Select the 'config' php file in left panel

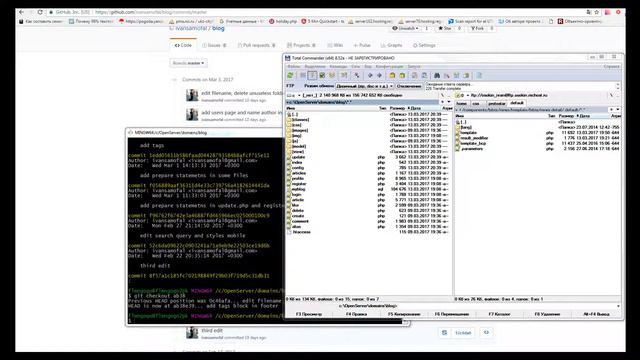pyautogui.click(x=298, y=168)
